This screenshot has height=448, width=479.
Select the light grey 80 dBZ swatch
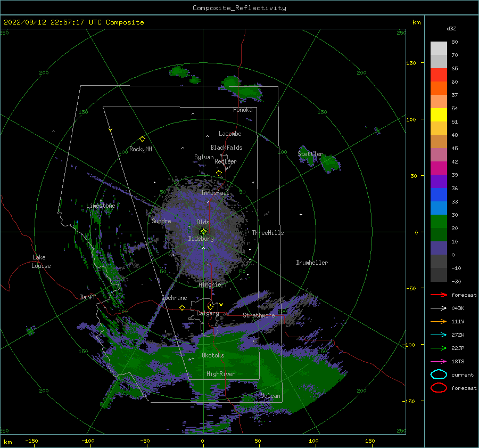pos(439,48)
